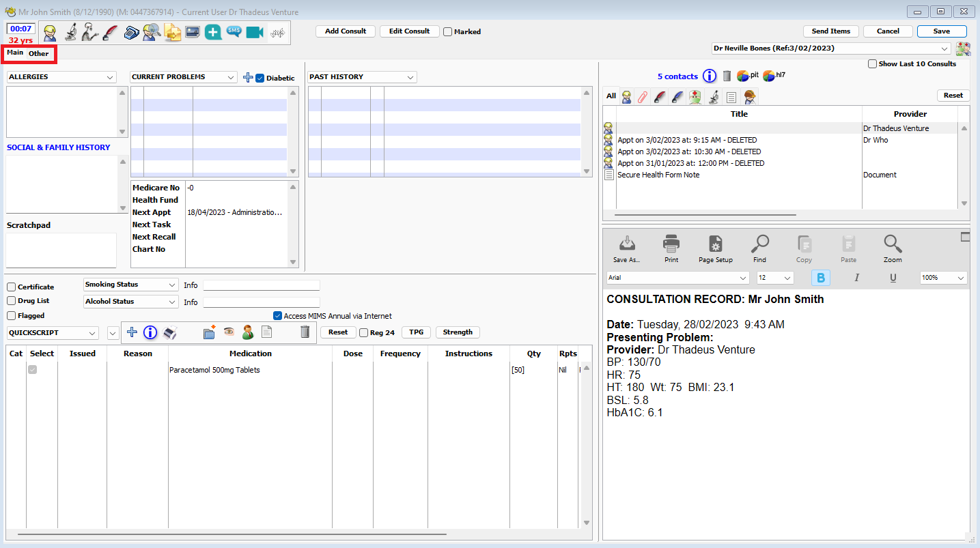Open the SMS messaging tool
Image resolution: width=980 pixels, height=548 pixels.
click(234, 32)
